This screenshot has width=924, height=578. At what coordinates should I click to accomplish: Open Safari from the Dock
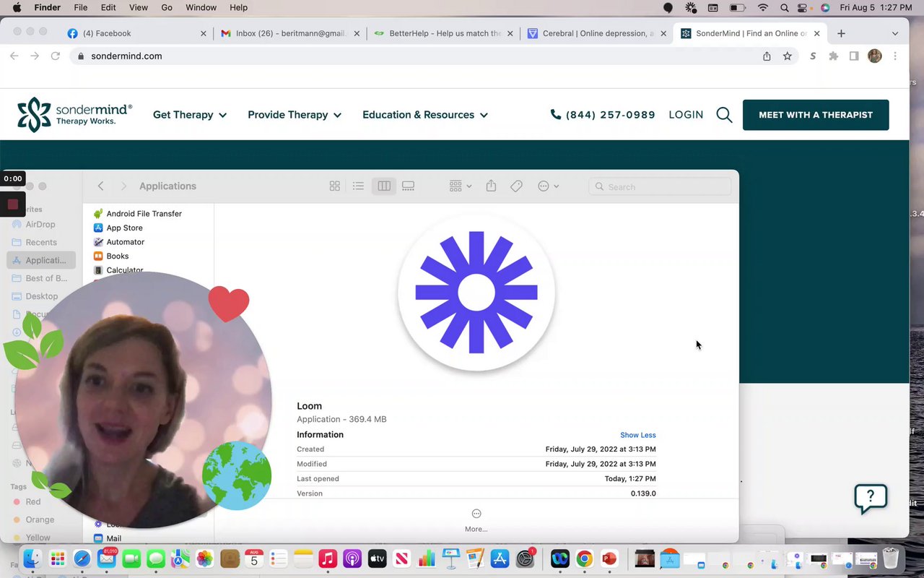tap(82, 558)
